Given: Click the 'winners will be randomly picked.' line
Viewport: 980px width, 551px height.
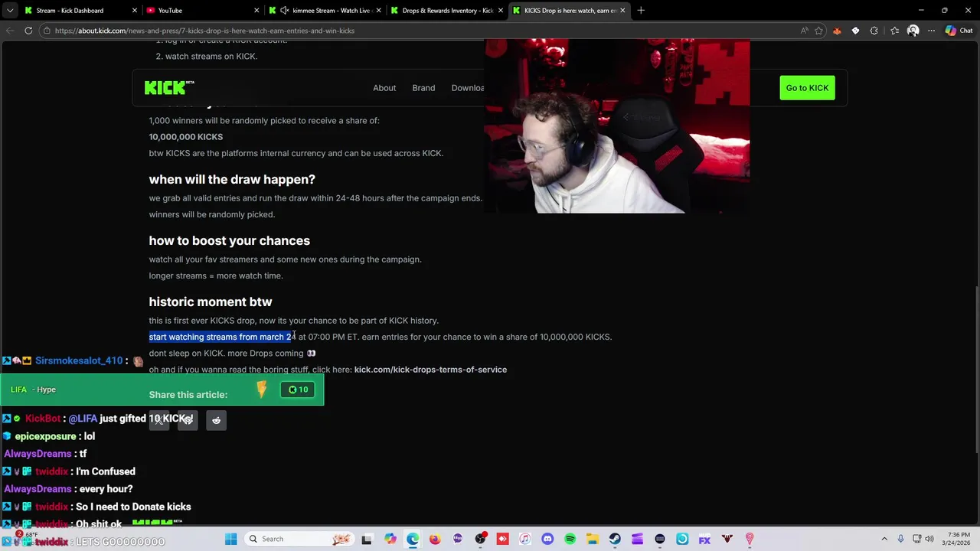Looking at the screenshot, I should [x=212, y=214].
